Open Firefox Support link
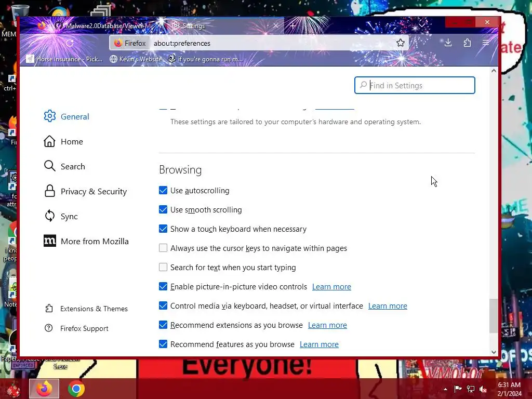 click(76, 328)
